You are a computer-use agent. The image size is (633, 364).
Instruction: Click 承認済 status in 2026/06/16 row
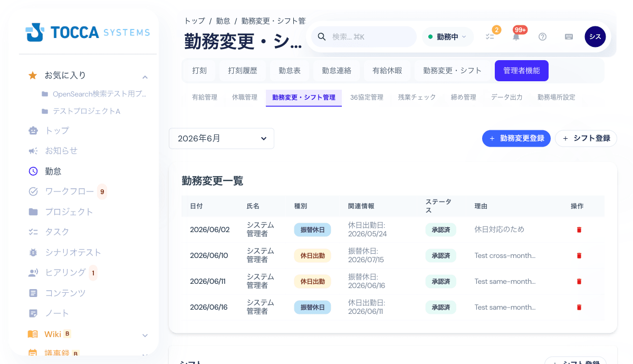pyautogui.click(x=440, y=307)
